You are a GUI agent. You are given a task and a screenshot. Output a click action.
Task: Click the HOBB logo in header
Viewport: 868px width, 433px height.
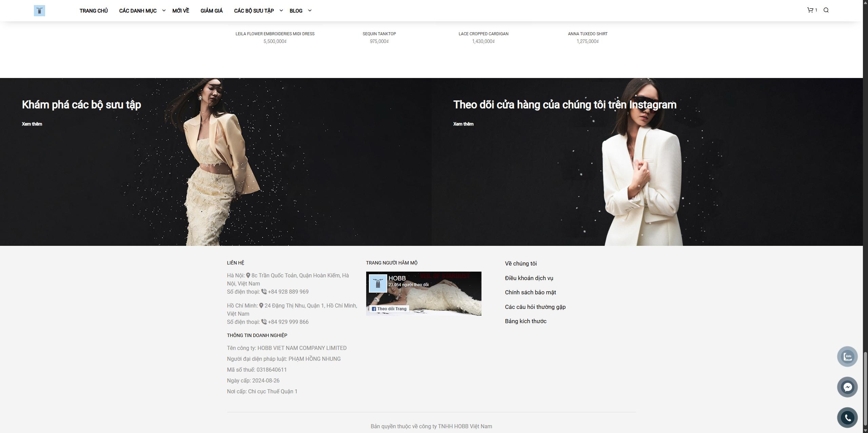coord(39,11)
